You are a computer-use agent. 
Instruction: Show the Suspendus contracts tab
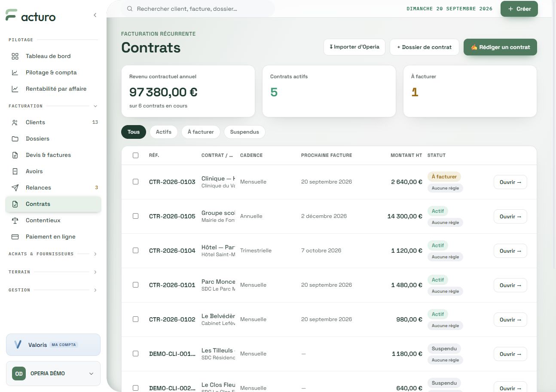point(244,132)
